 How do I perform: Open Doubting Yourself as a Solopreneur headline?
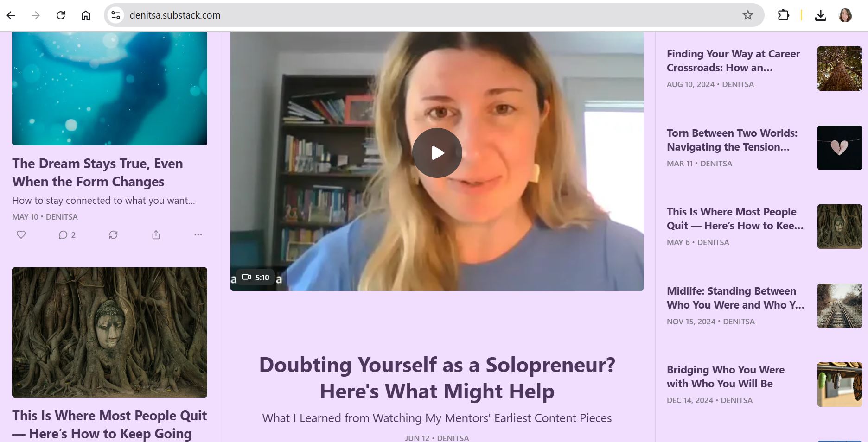[x=437, y=378]
